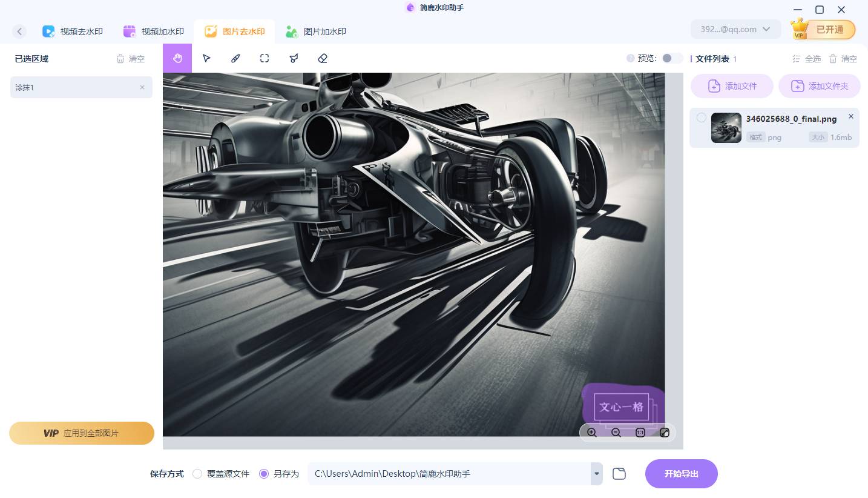Switch to the 图片加水印 tab
Viewport: 868px width, 498px height.
(x=315, y=31)
